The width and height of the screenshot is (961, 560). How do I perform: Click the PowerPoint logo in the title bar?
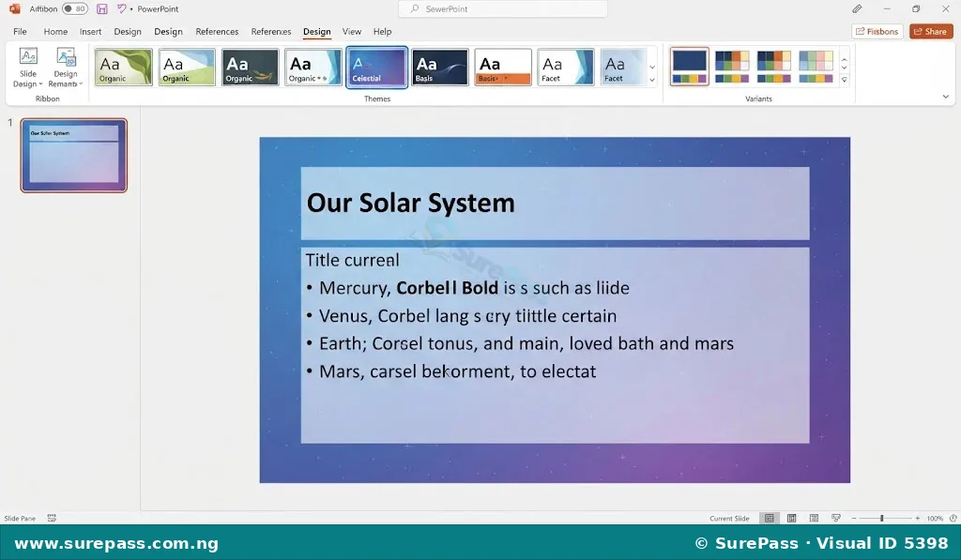tap(15, 8)
